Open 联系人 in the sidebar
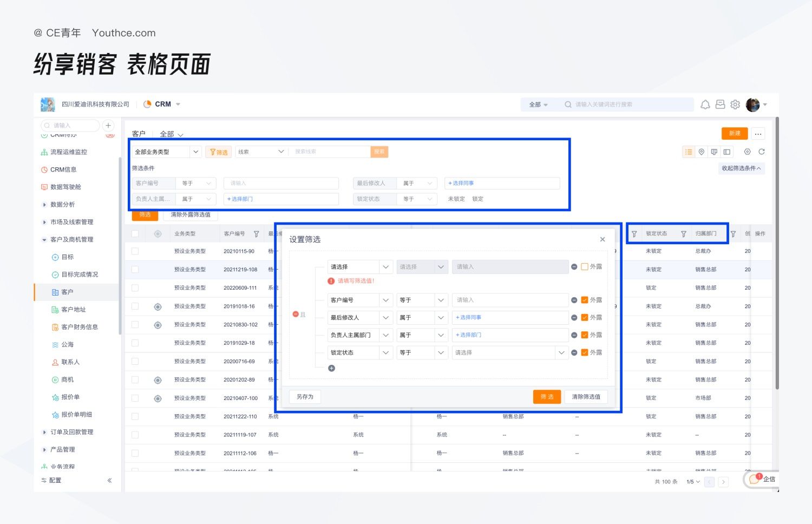This screenshot has height=524, width=812. pos(70,362)
